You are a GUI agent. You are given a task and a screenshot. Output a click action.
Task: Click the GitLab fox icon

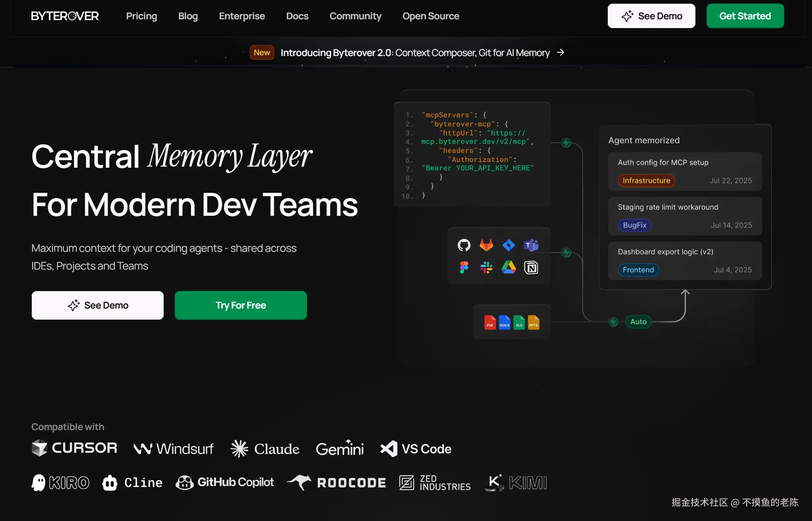[x=486, y=245]
